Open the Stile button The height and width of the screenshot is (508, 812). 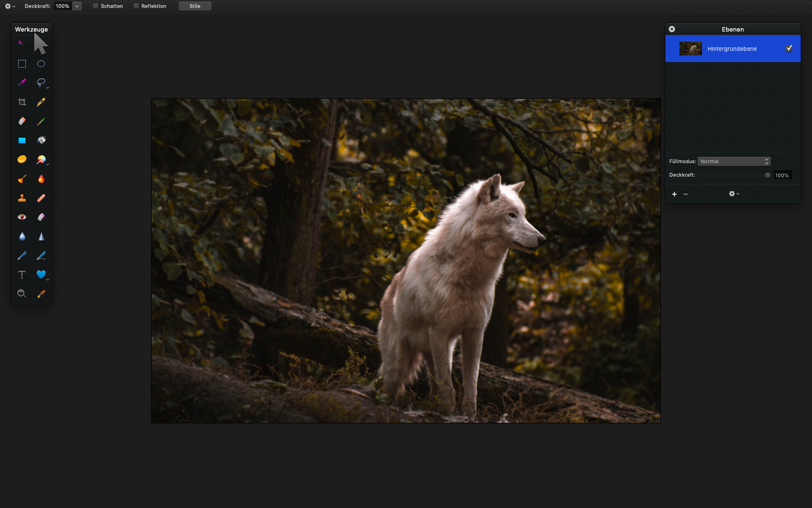(195, 6)
